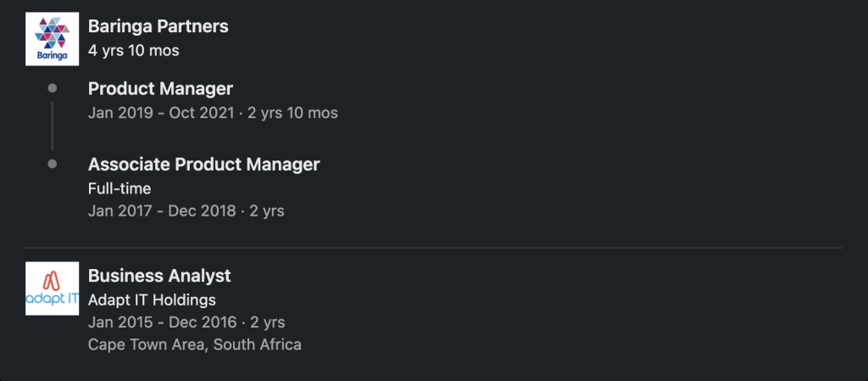Select the Product Manager role title
The height and width of the screenshot is (381, 868).
click(160, 88)
